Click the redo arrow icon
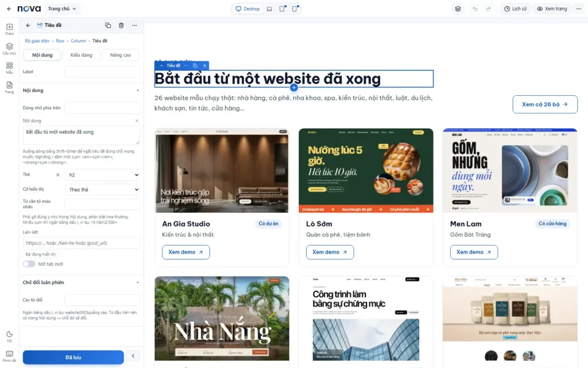 tap(488, 9)
